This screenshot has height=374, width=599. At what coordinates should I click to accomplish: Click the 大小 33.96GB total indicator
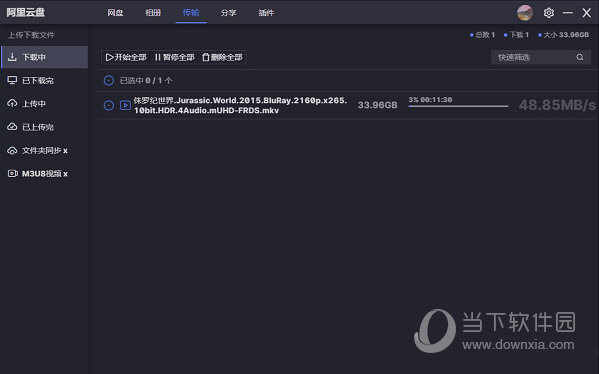[x=564, y=35]
